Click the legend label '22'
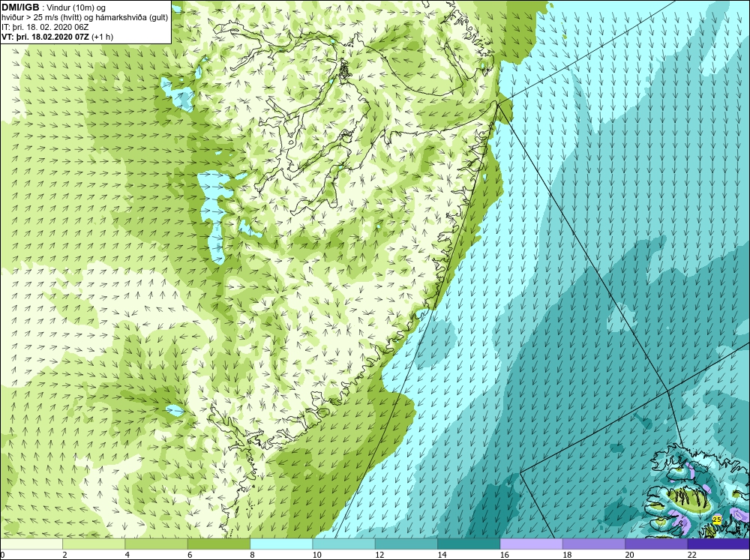This screenshot has height=560, width=750. 691,555
